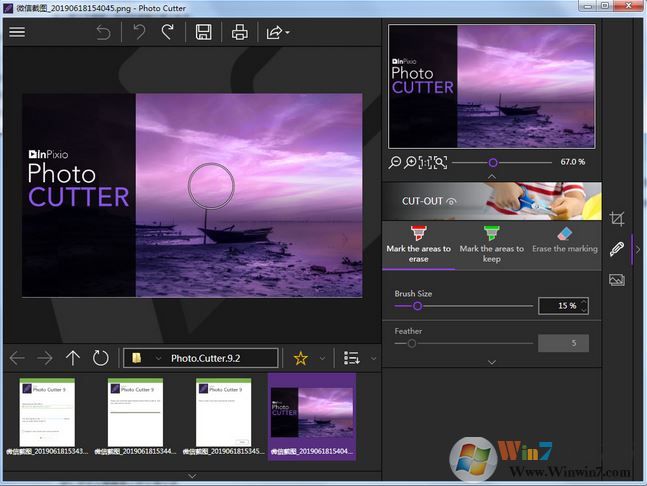Viewport: 647px width, 486px height.
Task: Select Erase the marking tool
Action: [x=564, y=245]
